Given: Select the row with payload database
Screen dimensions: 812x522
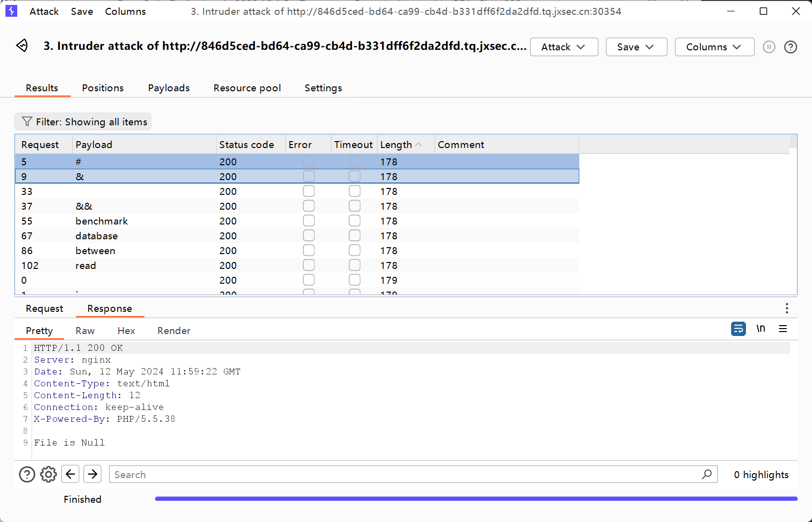Looking at the screenshot, I should [x=297, y=235].
